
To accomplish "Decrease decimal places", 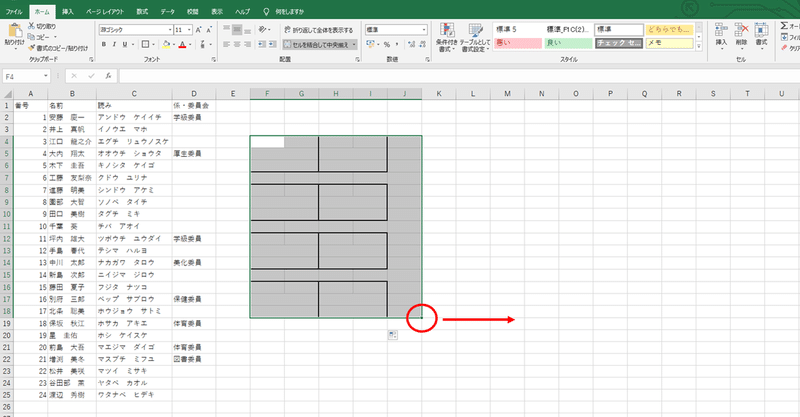I will point(422,45).
